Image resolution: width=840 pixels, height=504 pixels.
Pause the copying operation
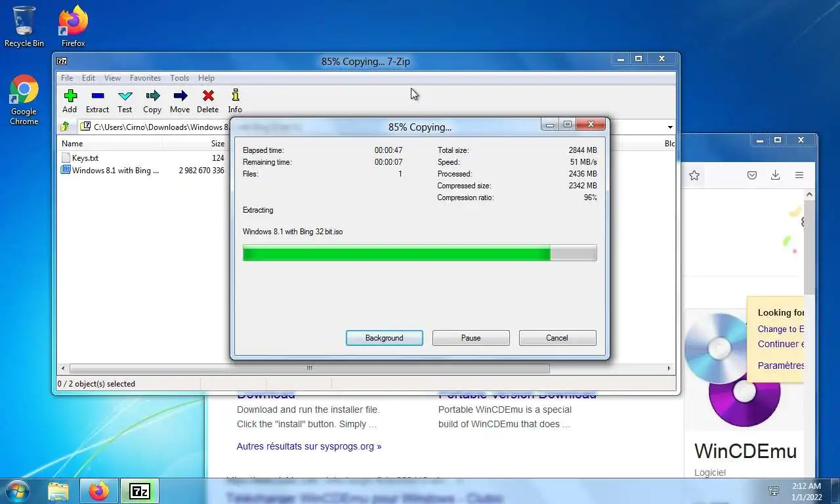click(471, 338)
